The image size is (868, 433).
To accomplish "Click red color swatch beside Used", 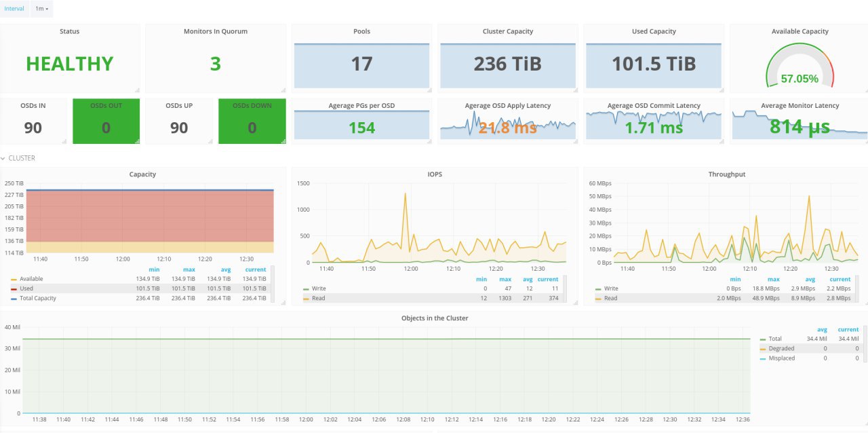I will tap(14, 289).
